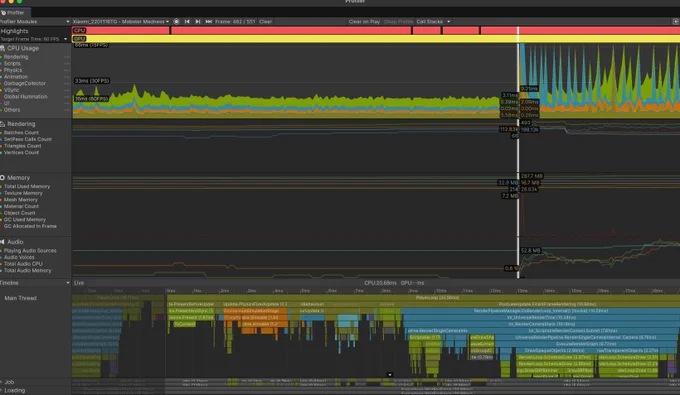Toggle the UI chart category
Viewport: 680px width, 395px height.
point(7,103)
